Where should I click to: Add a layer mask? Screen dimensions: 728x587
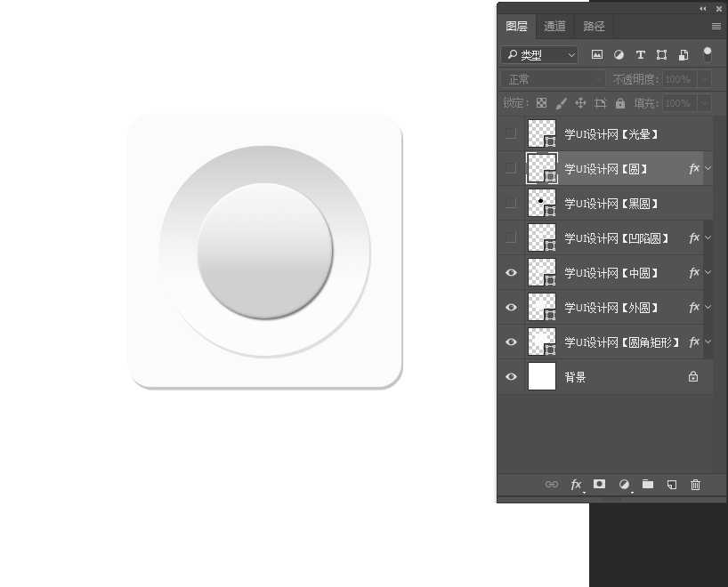[600, 485]
